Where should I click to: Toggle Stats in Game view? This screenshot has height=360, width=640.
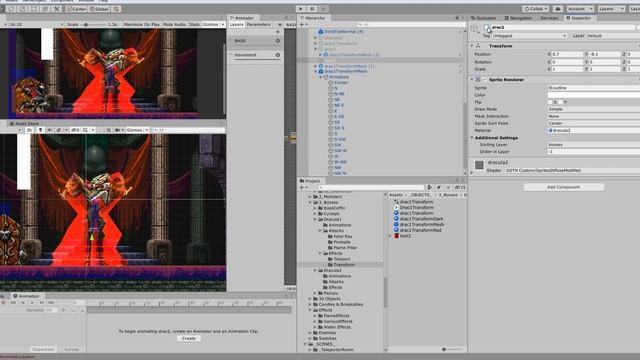194,24
